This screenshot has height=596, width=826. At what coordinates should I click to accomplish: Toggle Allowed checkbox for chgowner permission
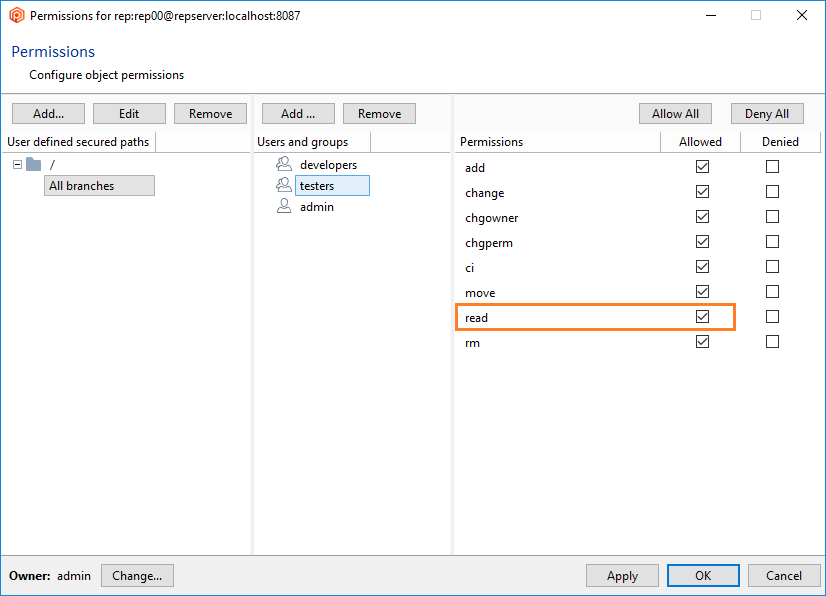point(702,217)
